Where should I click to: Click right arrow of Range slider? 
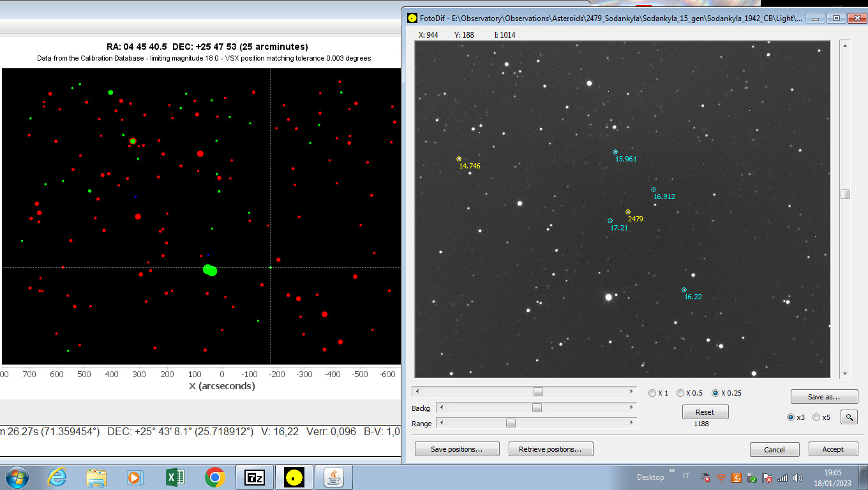tap(632, 422)
